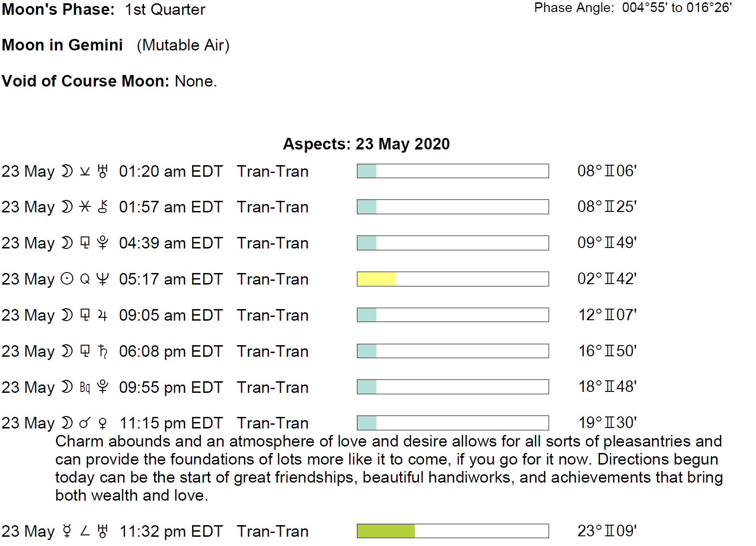Viewport: 756px width, 546px height.
Task: Click the Uranus glyph in the 01:20 am row
Action: pyautogui.click(x=103, y=172)
